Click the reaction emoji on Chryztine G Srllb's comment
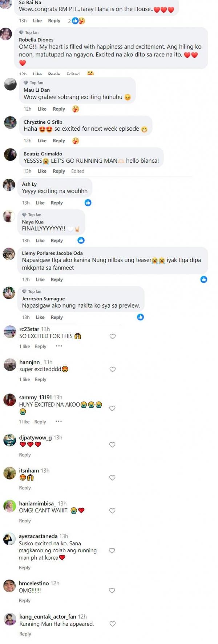Screen dimensions: 218x644 pyautogui.click(x=76, y=141)
